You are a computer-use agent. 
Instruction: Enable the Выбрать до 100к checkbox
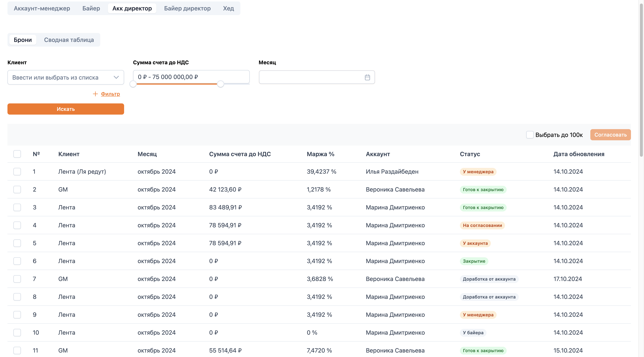pos(530,135)
